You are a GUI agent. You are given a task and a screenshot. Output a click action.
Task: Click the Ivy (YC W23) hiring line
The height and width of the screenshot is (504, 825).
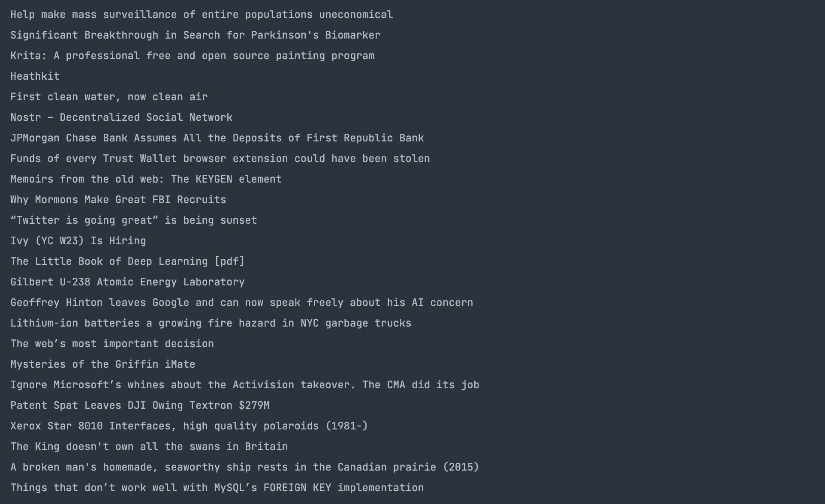point(78,241)
